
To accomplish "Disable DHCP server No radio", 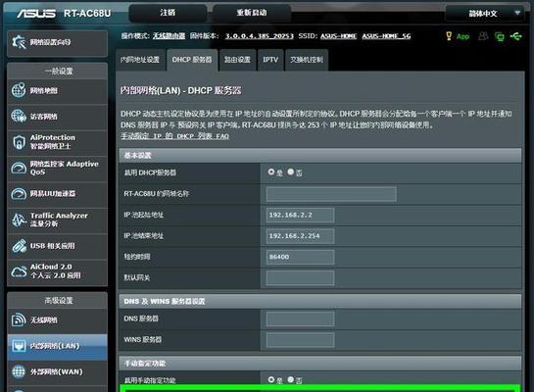I will click(x=290, y=171).
